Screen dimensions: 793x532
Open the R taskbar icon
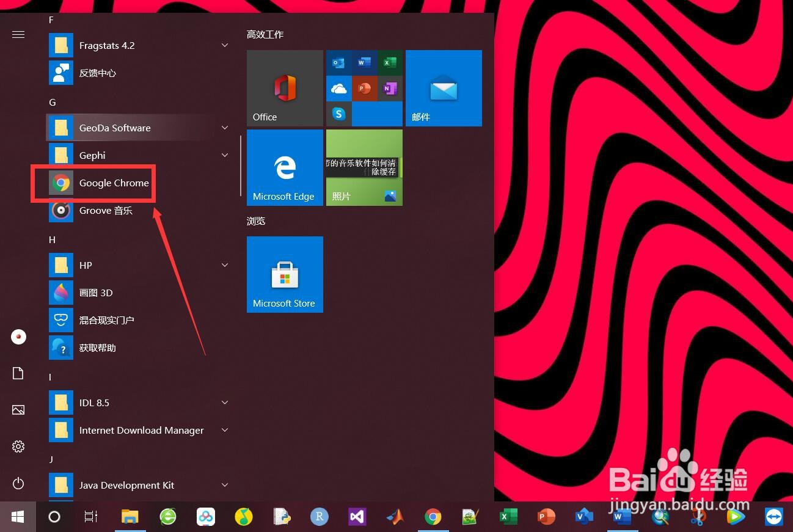coord(319,517)
